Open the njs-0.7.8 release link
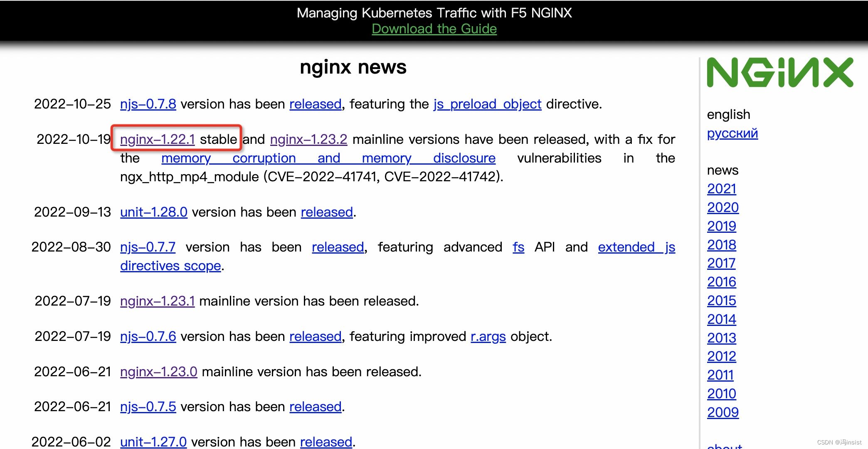This screenshot has width=868, height=449. [x=148, y=104]
